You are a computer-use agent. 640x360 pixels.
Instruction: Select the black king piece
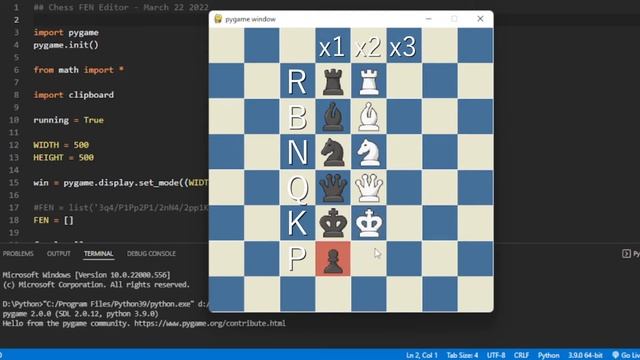[333, 223]
